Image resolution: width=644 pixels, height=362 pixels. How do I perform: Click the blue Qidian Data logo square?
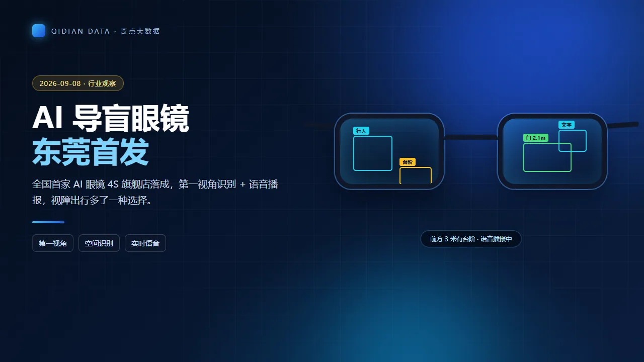pos(39,31)
